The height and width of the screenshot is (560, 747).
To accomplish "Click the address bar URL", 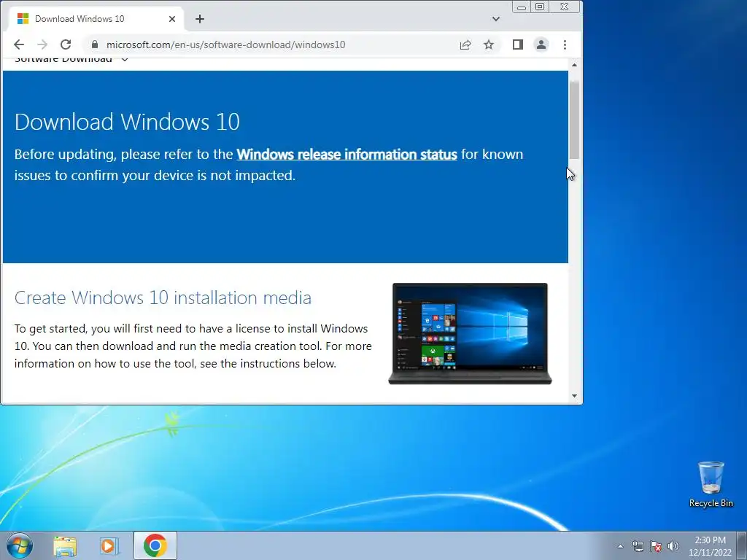I will tap(226, 44).
